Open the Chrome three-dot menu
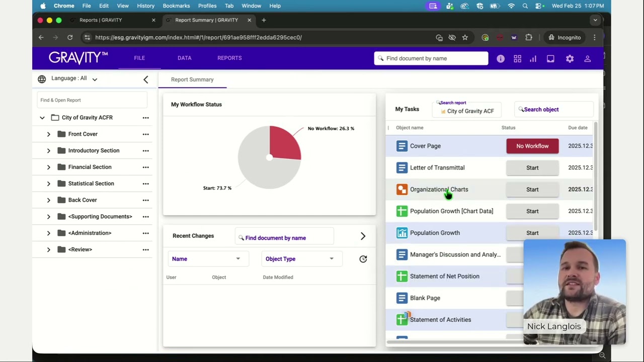Screen dimensions: 644x362 click(594, 37)
